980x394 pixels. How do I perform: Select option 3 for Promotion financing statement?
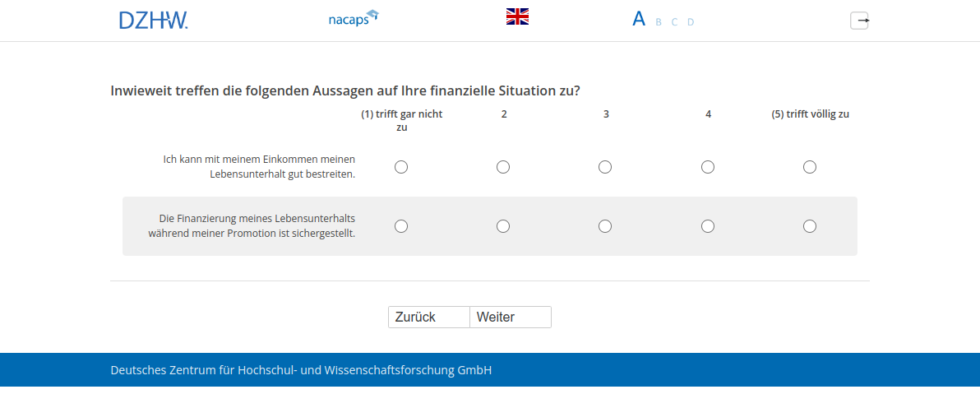(x=605, y=226)
